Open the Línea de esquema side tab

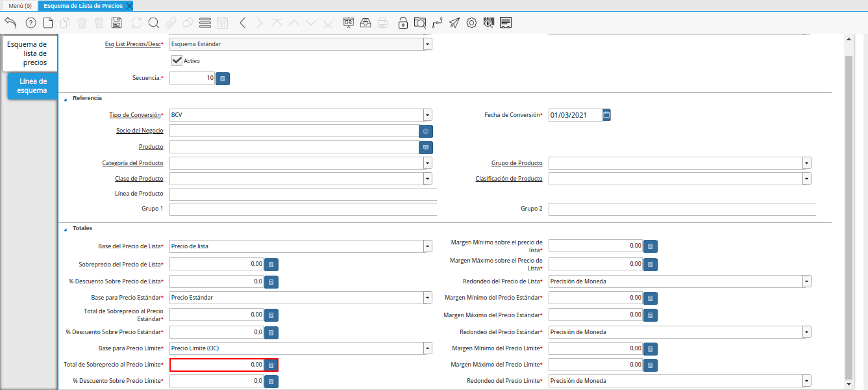point(32,86)
